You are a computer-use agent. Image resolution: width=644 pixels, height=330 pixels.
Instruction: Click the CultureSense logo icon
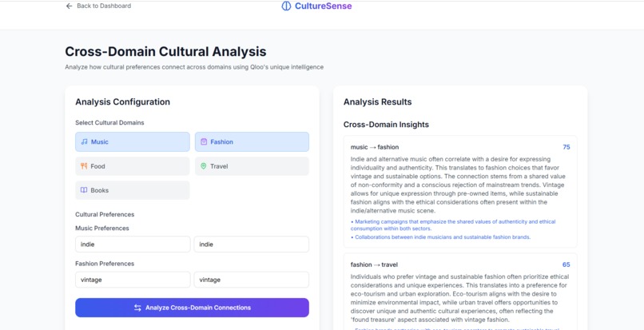pos(286,6)
